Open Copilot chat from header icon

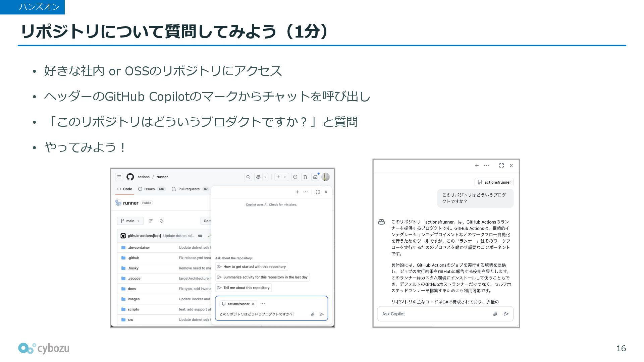pos(258,177)
